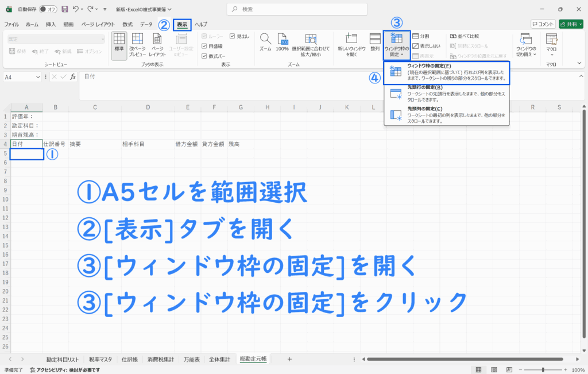Image resolution: width=588 pixels, height=374 pixels.
Task: Expand the マクロ dropdown
Action: coord(551,45)
